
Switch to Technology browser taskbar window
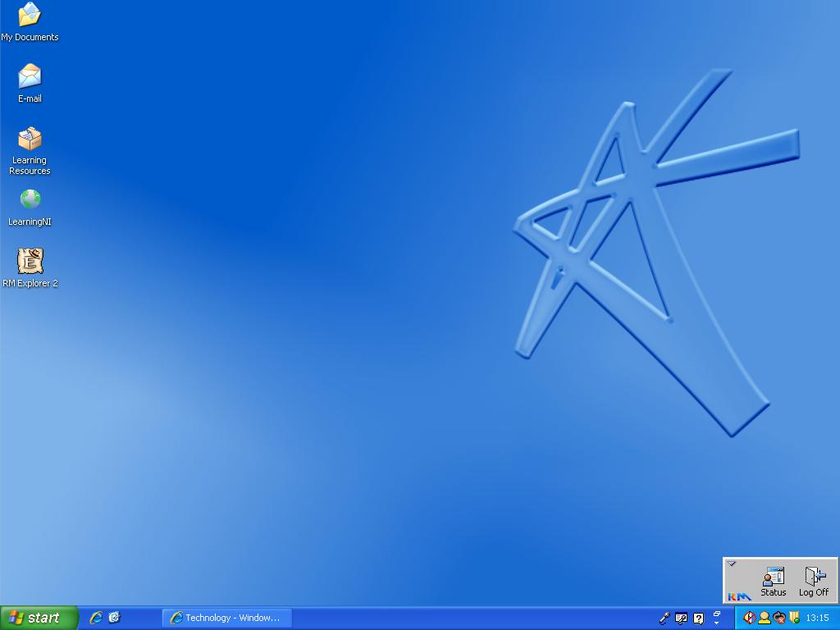226,618
